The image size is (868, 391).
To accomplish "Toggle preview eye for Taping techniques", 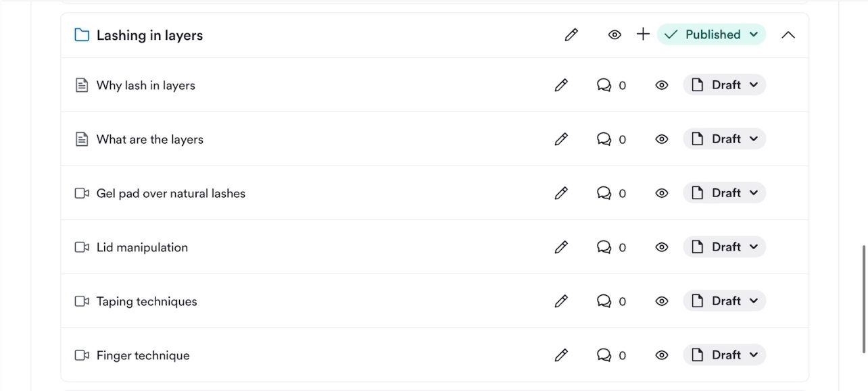I will pyautogui.click(x=662, y=301).
